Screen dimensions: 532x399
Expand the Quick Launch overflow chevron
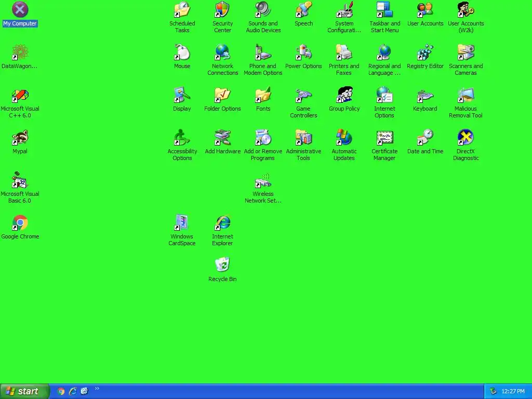(x=97, y=389)
